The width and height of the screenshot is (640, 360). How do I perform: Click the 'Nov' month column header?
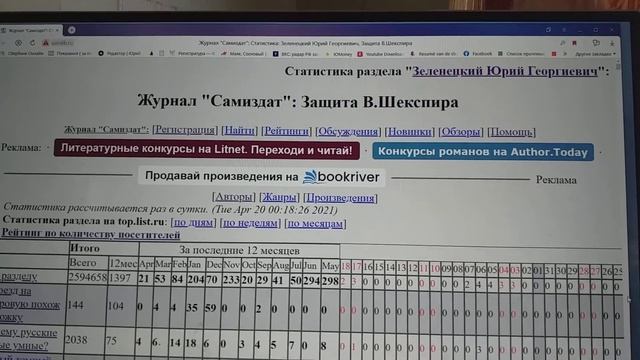coord(231,265)
